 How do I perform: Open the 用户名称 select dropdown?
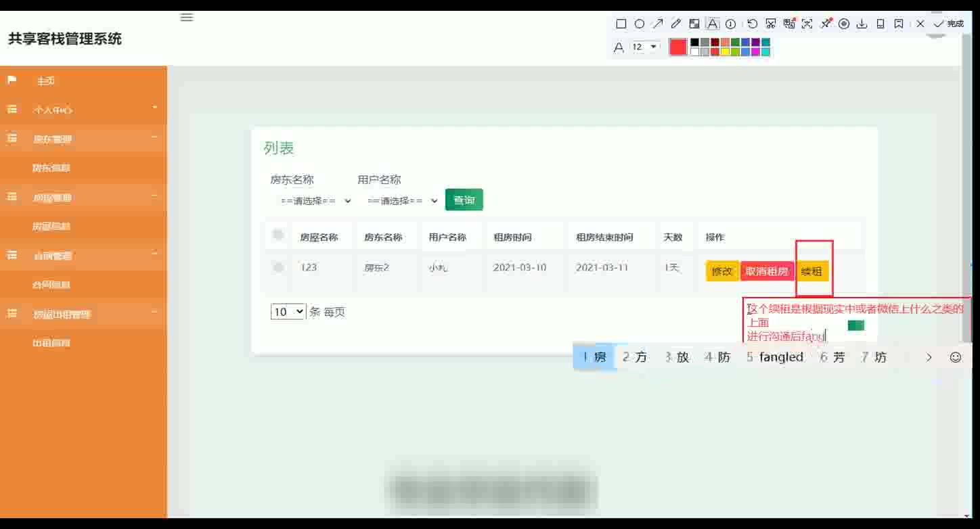(402, 201)
